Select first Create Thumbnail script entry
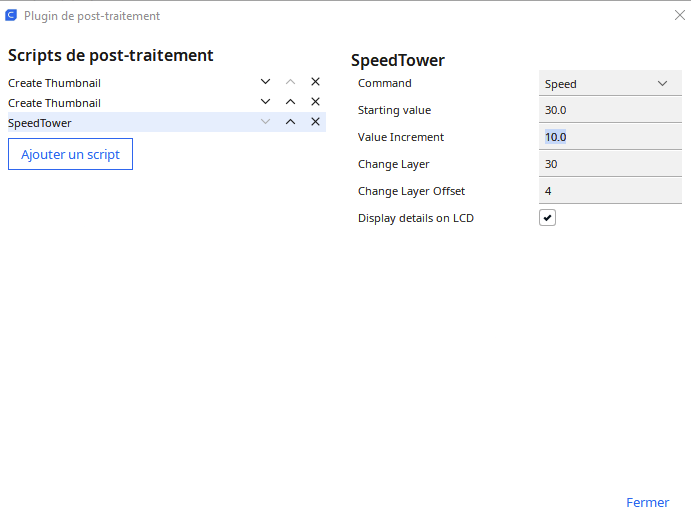Viewport: 691px width, 524px height. [120, 83]
